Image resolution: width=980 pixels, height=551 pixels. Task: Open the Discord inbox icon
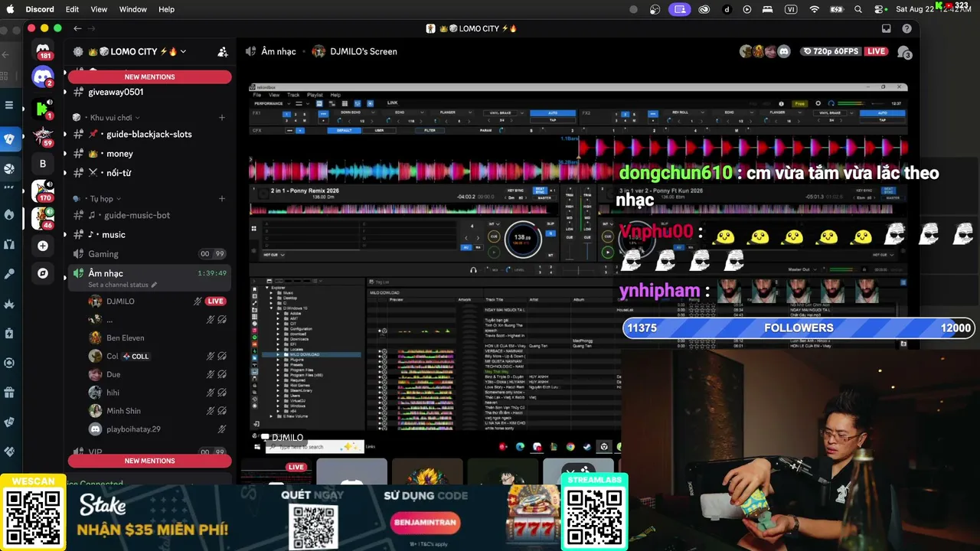[887, 28]
